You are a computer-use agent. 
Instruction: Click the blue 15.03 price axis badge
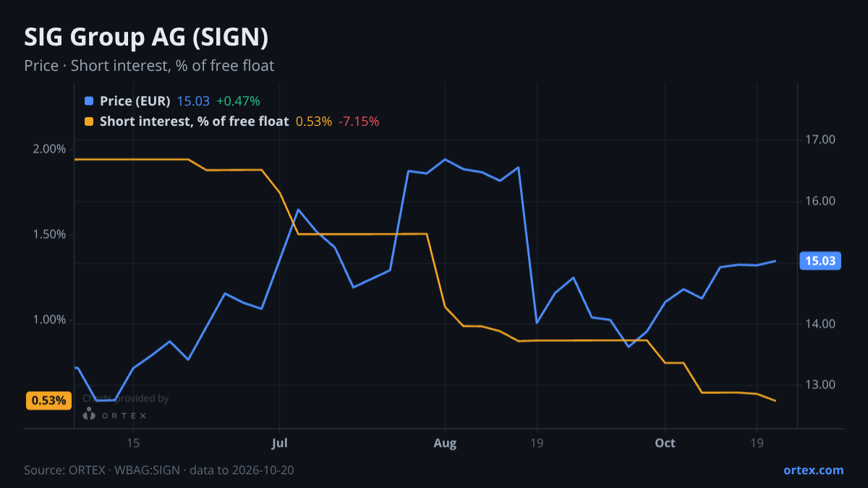click(x=820, y=261)
